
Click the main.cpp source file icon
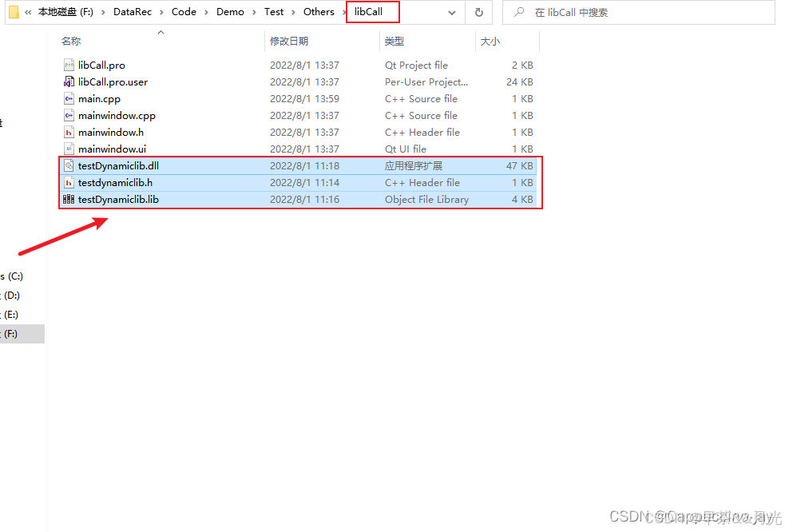(x=69, y=99)
